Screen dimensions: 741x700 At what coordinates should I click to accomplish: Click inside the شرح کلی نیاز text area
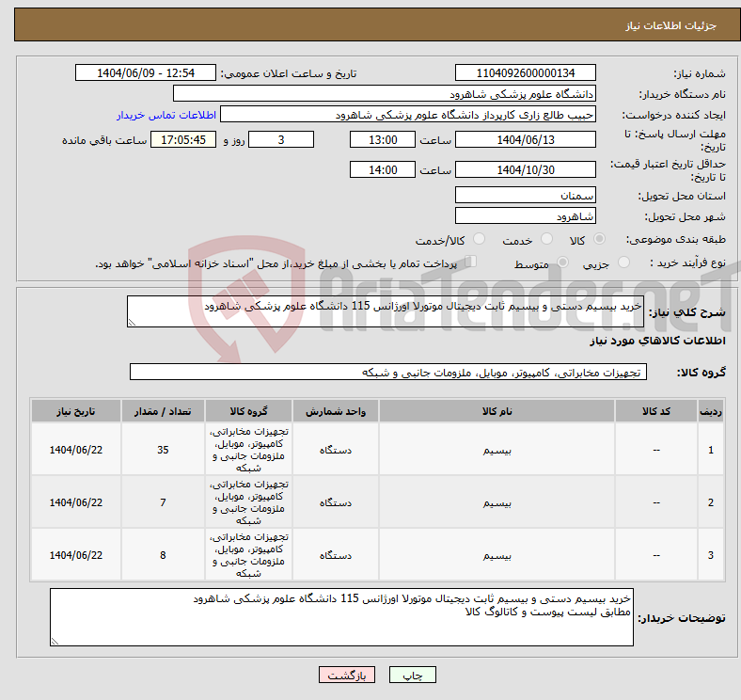coord(386,312)
